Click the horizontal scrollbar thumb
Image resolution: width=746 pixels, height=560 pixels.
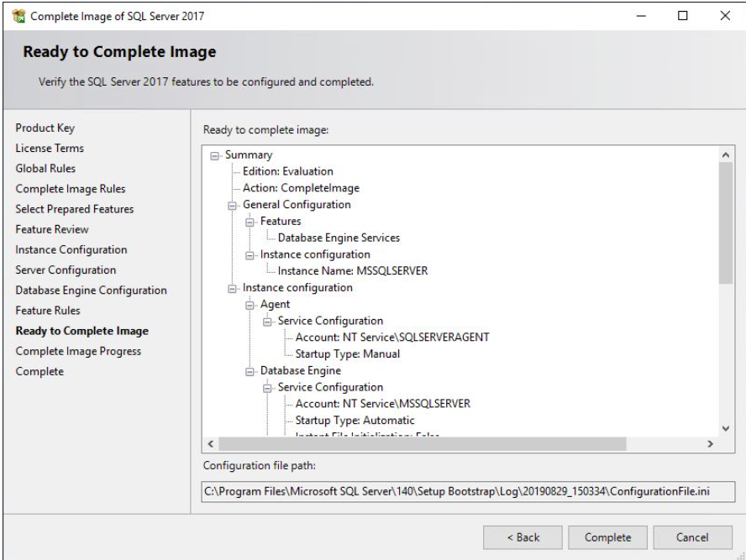click(x=423, y=444)
